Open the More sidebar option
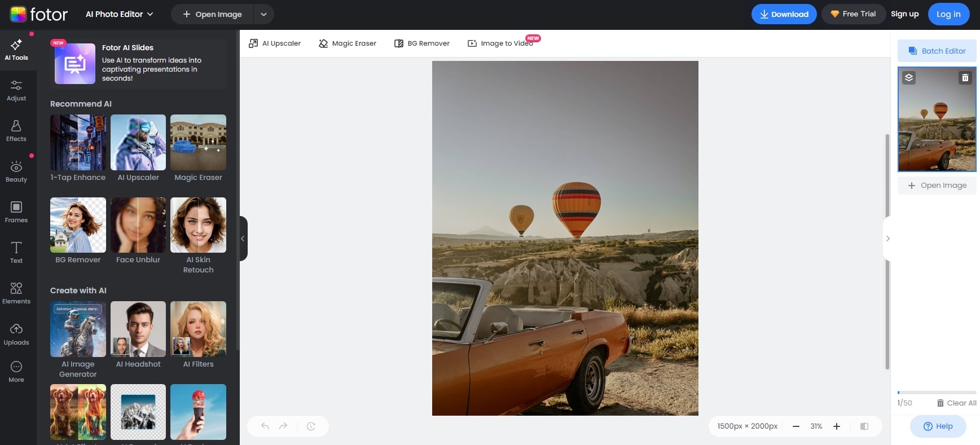 pyautogui.click(x=16, y=372)
